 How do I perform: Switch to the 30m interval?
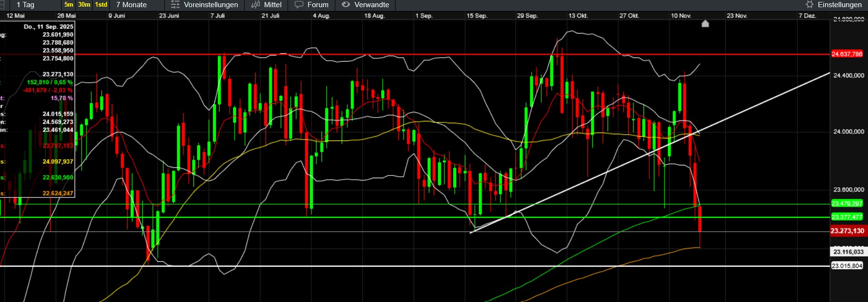tap(84, 5)
